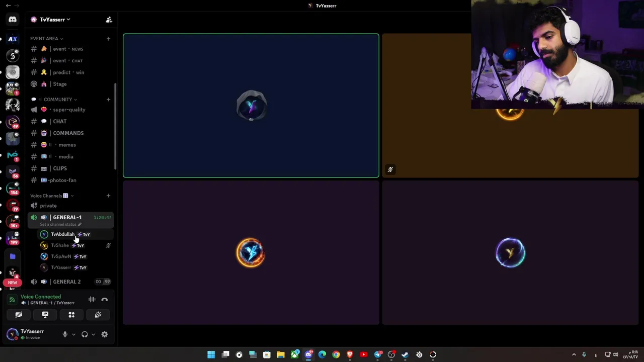
Task: Open User Settings gear
Action: coord(105,334)
